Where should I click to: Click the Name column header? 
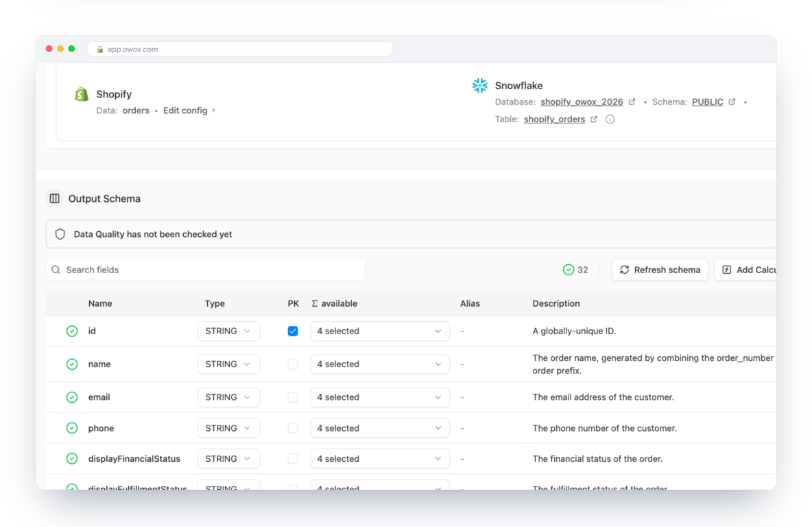pyautogui.click(x=100, y=304)
